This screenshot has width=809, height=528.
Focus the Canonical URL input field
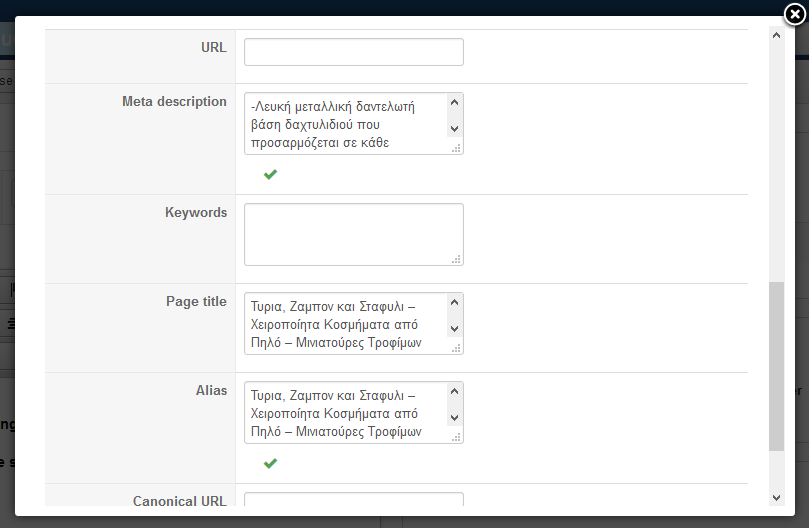353,501
